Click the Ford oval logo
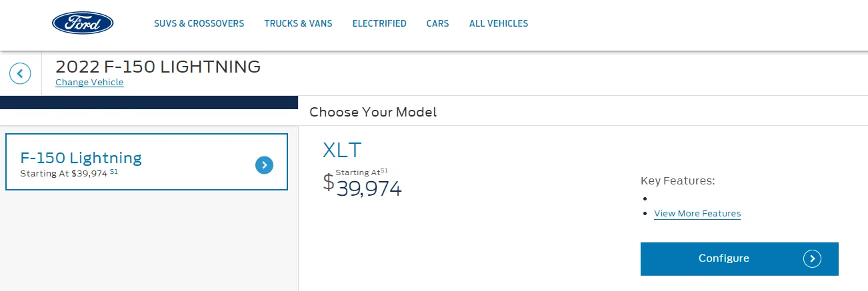 tap(83, 23)
